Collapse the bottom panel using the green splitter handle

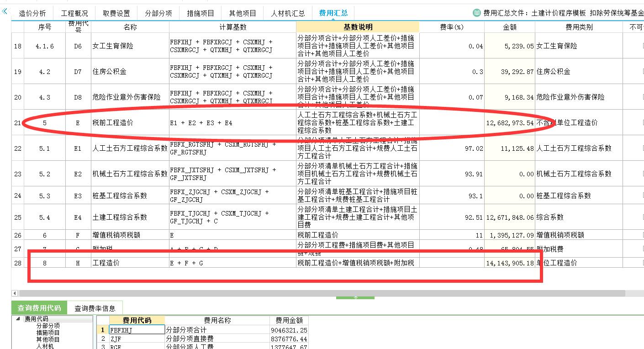[355, 297]
